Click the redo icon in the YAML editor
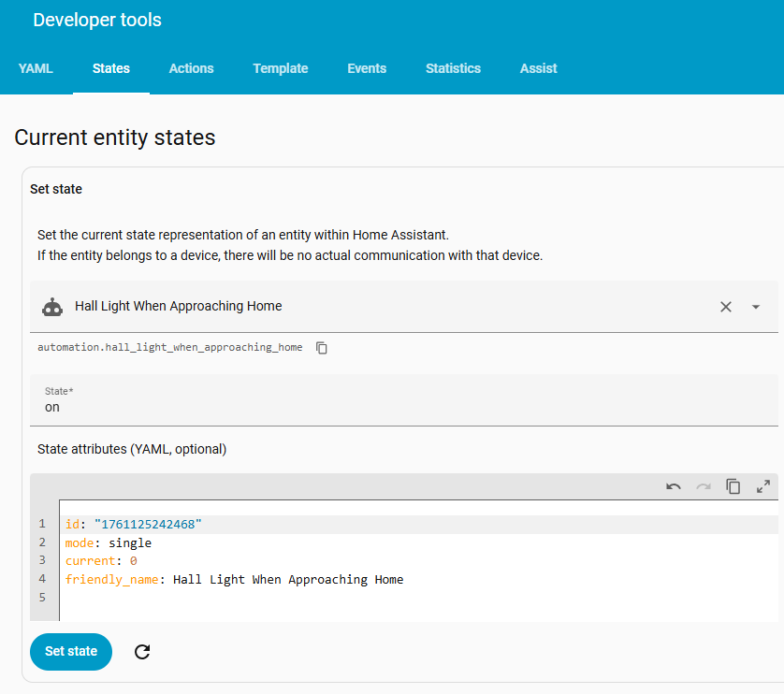 [704, 486]
